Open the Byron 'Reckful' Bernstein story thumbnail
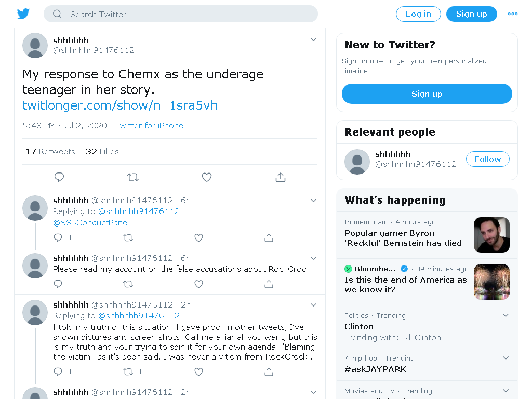The height and width of the screenshot is (399, 532). [491, 235]
